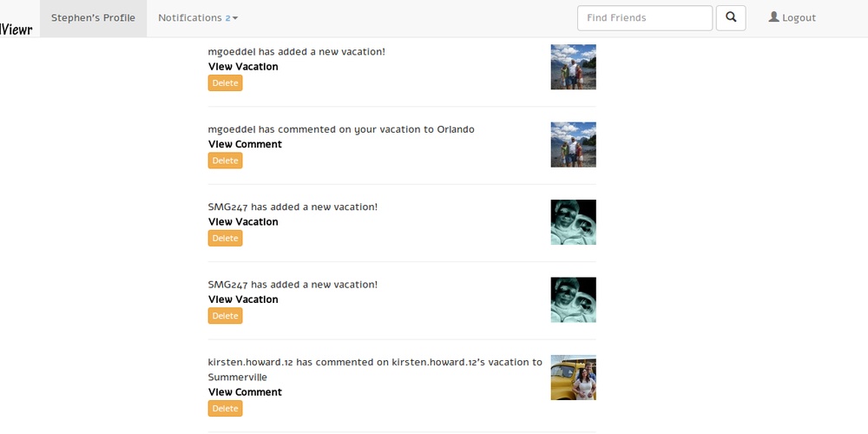This screenshot has width=868, height=434.
Task: Delete mgoeddel's new vacation notification
Action: [225, 83]
